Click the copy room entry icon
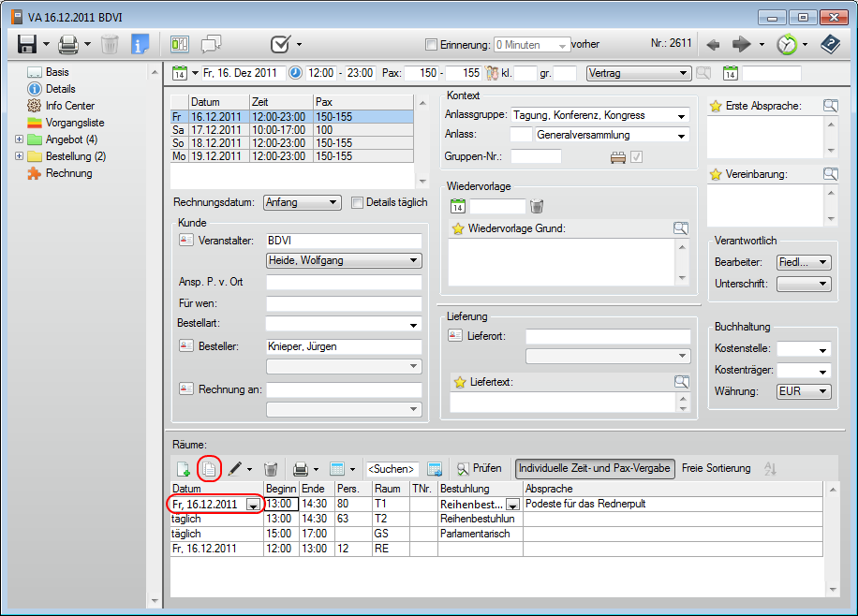Screen dimensions: 858x616 coord(210,468)
